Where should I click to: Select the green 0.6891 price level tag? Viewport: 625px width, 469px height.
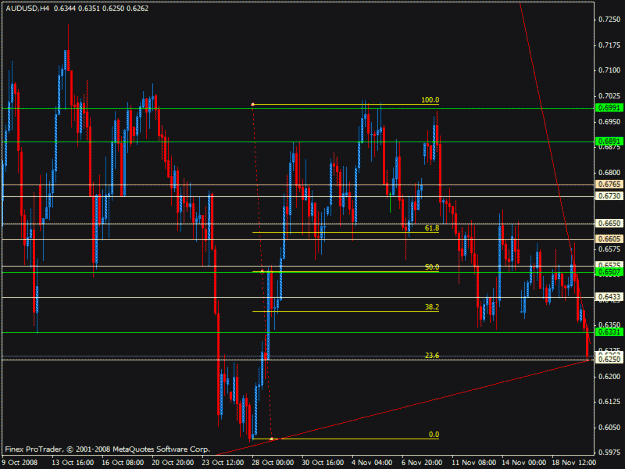pos(609,141)
